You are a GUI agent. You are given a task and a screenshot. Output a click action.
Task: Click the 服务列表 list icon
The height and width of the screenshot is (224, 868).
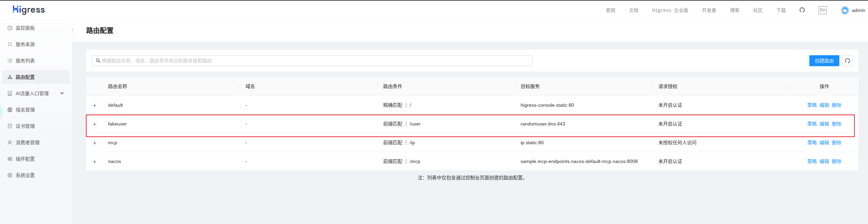pyautogui.click(x=10, y=61)
